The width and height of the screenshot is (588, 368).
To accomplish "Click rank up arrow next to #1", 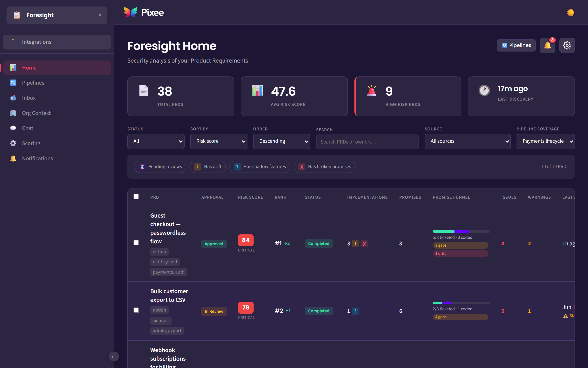I will pos(287,243).
